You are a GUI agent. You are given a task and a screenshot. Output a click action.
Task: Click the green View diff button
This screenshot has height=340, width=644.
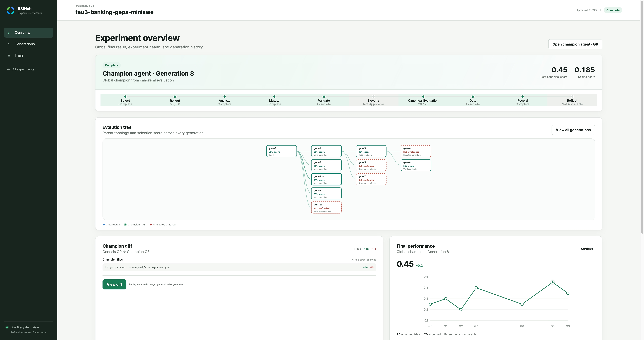point(114,284)
